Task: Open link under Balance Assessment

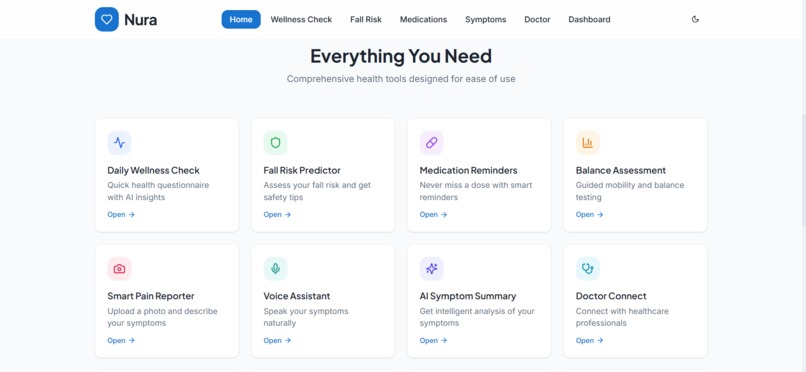Action: [x=589, y=215]
